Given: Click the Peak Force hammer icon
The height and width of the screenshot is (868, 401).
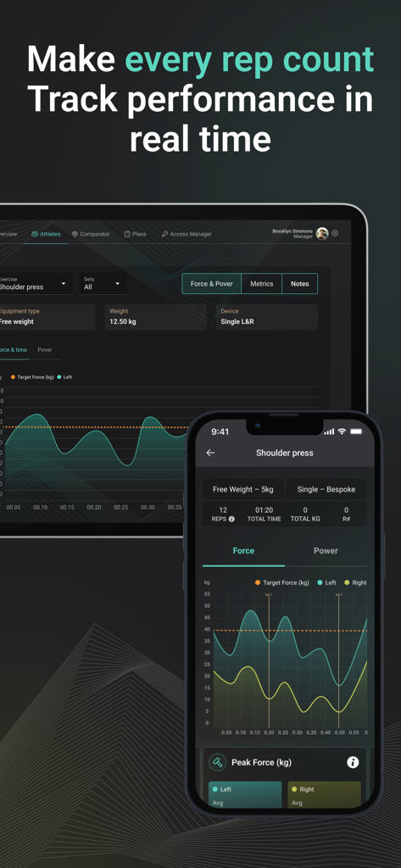Looking at the screenshot, I should click(x=217, y=762).
